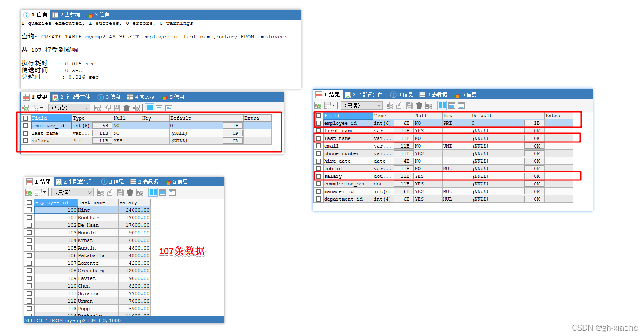Image resolution: width=644 pixels, height=336 pixels.
Task: Insert new row in 3-field structure panel
Action: 97,108
